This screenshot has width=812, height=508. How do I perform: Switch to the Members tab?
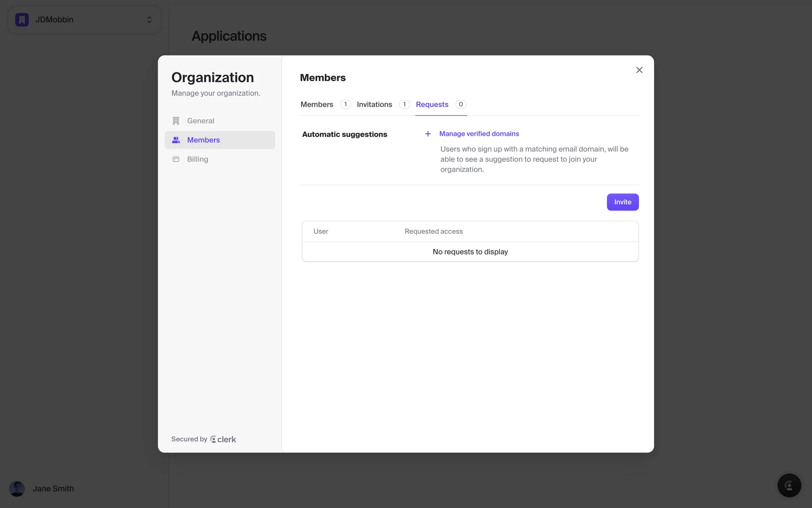[317, 105]
